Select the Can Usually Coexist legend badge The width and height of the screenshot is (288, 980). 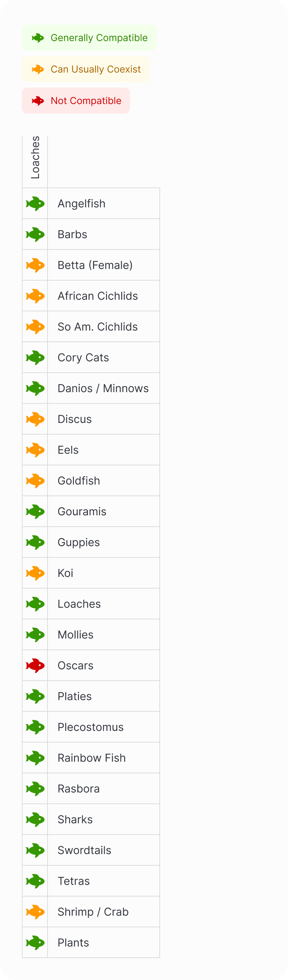tap(86, 69)
